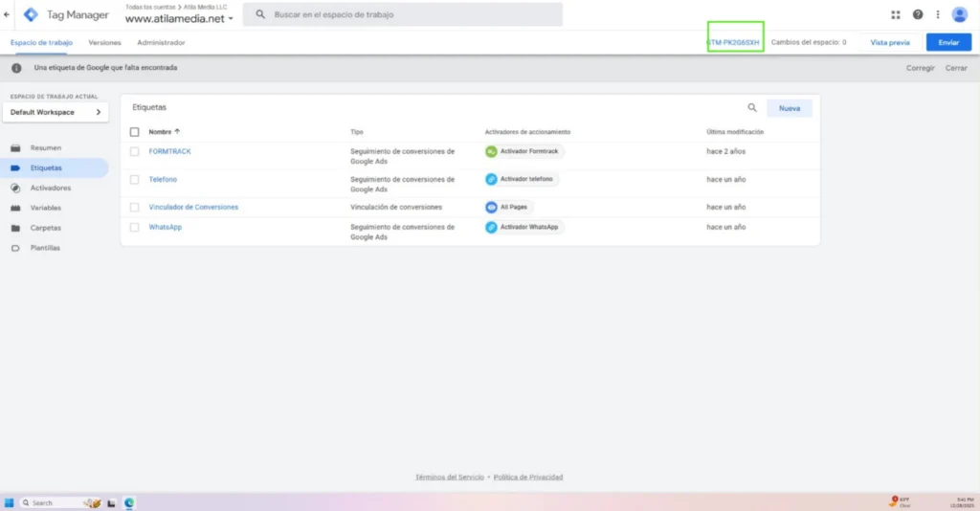Image resolution: width=980 pixels, height=511 pixels.
Task: Click the taskbar weather widget
Action: [x=900, y=502]
